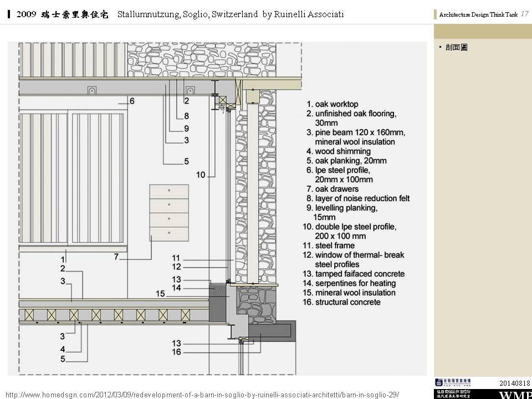Click the WMP logo text
Image resolution: width=532 pixels, height=399 pixels.
[515, 395]
